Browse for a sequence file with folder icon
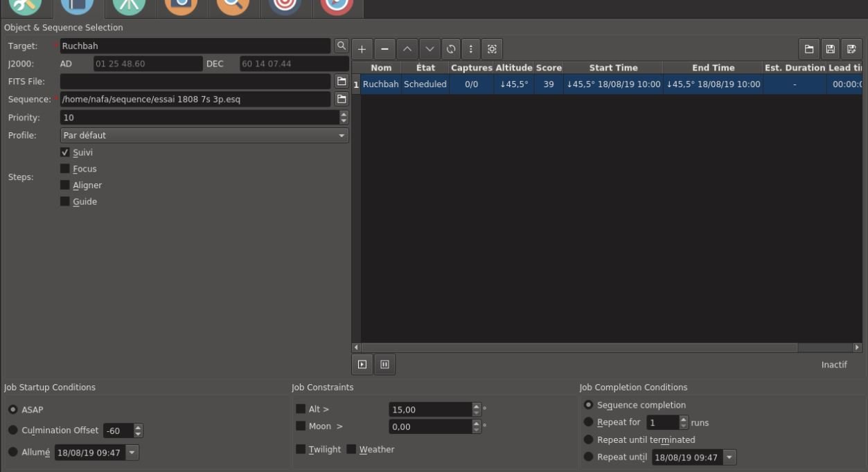 coord(341,99)
